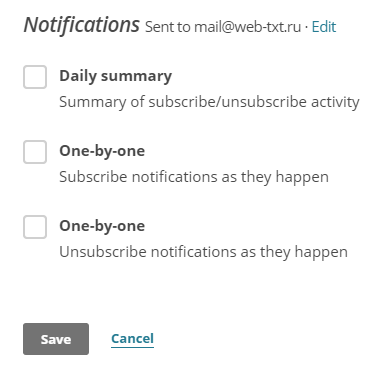This screenshot has height=367, width=381.
Task: Edit the Sent to email address
Action: (x=324, y=27)
